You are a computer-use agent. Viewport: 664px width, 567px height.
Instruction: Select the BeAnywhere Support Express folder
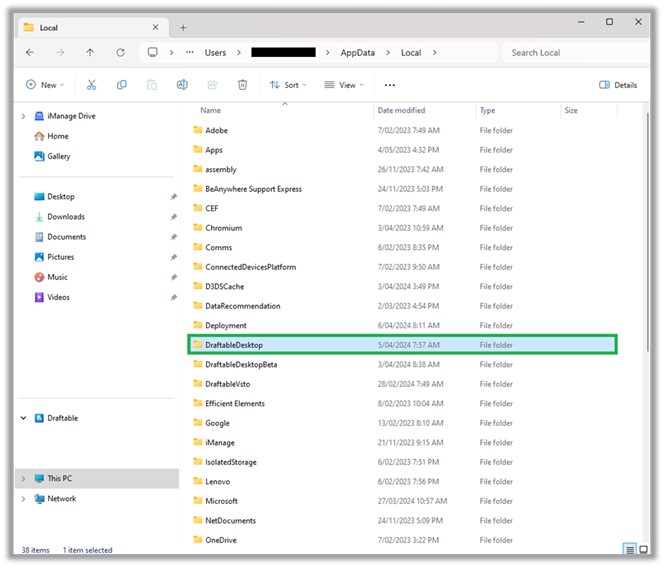[402, 189]
